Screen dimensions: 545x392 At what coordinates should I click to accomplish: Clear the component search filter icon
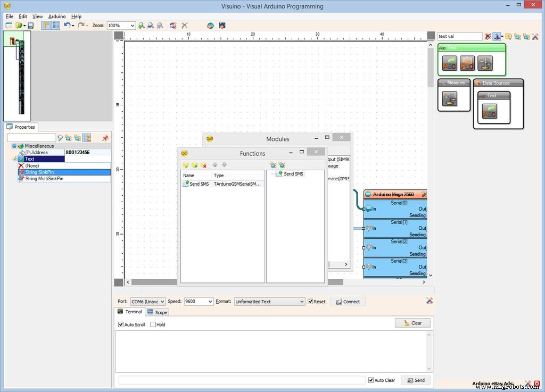coord(488,37)
